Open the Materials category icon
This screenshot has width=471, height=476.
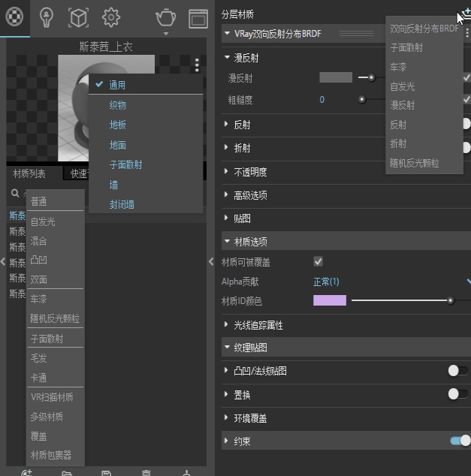(x=14, y=17)
